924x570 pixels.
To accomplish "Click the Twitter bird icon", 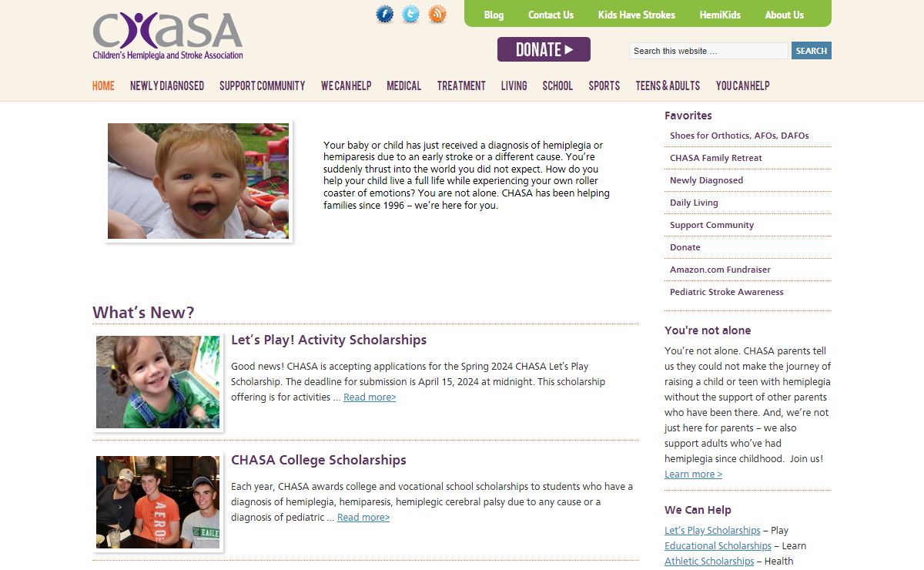I will click(x=411, y=15).
